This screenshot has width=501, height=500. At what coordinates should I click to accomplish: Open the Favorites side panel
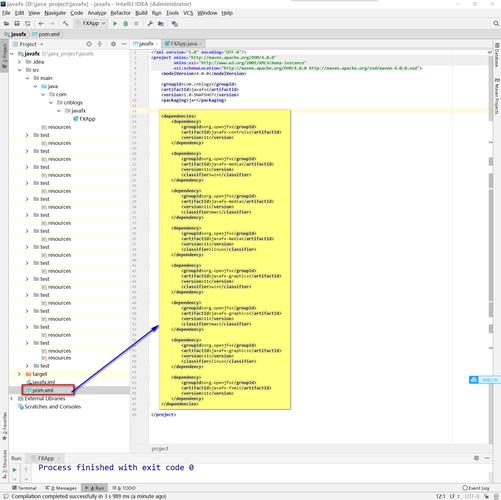click(4, 426)
